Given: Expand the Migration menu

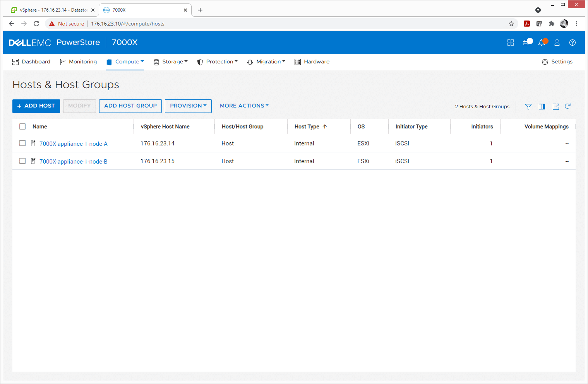Looking at the screenshot, I should pos(266,62).
